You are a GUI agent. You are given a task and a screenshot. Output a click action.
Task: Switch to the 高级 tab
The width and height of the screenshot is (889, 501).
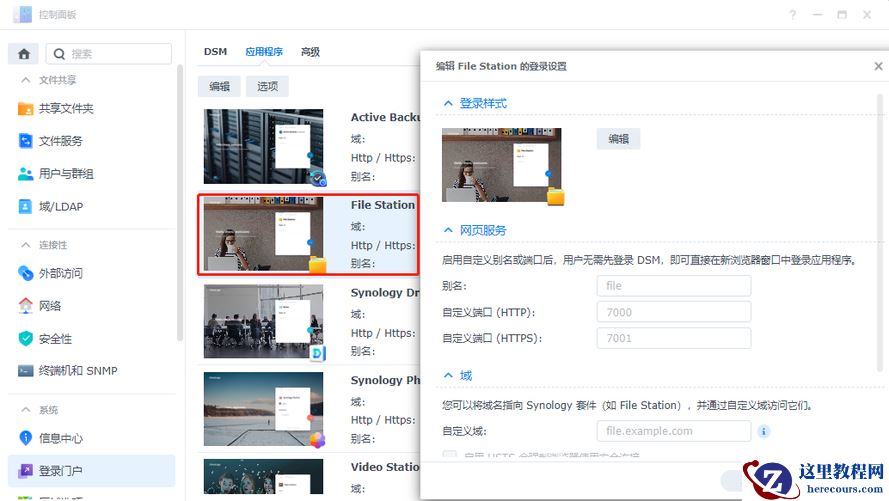coord(310,52)
